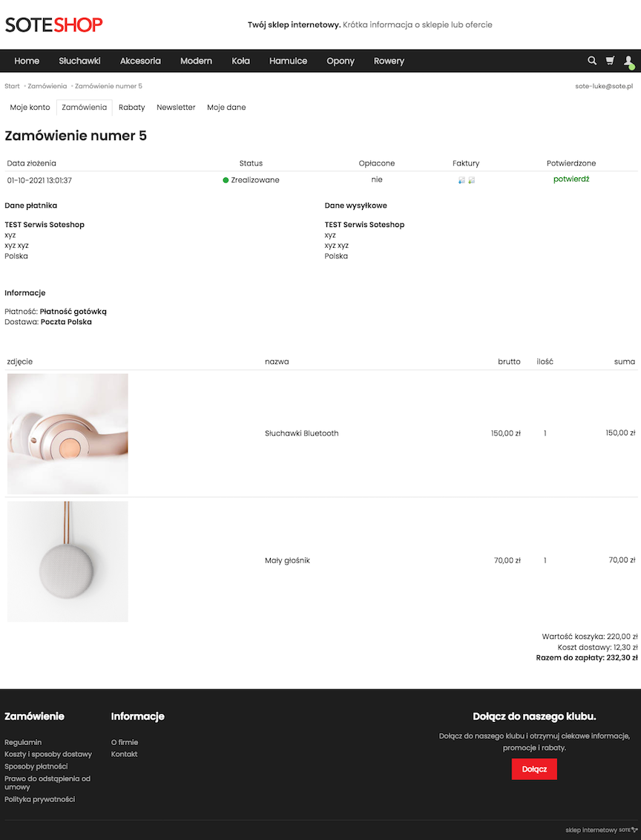Click the SOTESHOP logo in the header

53,24
